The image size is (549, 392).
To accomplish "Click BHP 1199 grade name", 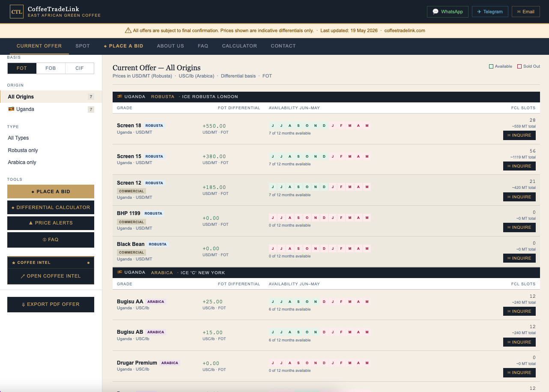I will pyautogui.click(x=128, y=213).
